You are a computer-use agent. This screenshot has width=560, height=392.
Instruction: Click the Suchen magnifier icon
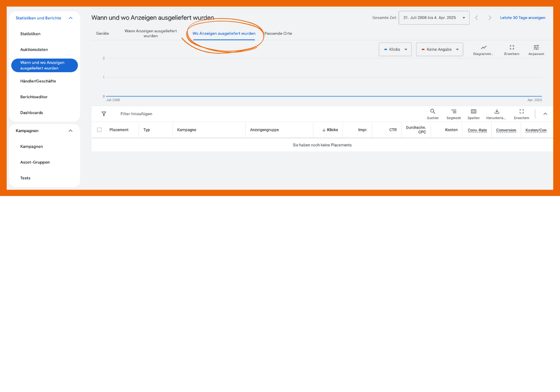coord(432,112)
